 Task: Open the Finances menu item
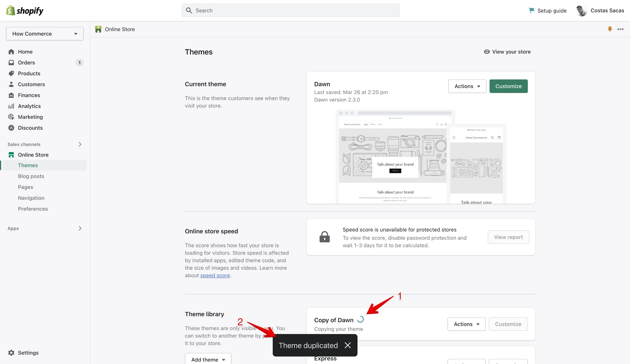(x=29, y=95)
